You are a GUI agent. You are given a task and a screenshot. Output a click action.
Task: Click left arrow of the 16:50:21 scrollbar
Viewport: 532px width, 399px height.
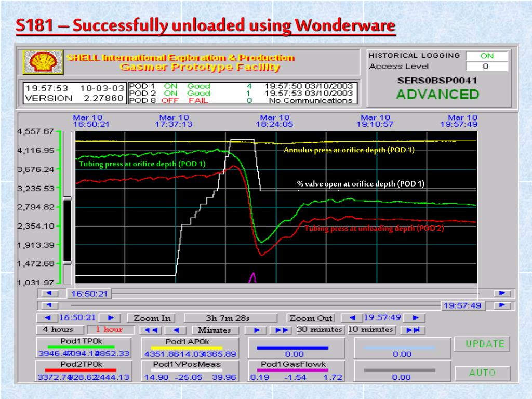pos(49,294)
